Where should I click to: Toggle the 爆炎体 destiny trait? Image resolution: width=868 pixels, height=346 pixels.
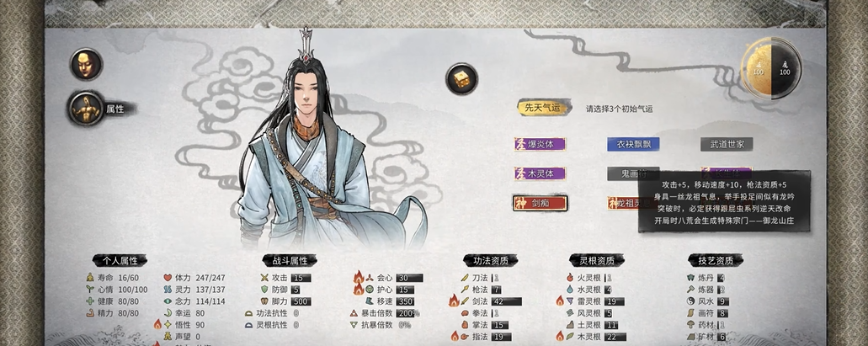540,145
